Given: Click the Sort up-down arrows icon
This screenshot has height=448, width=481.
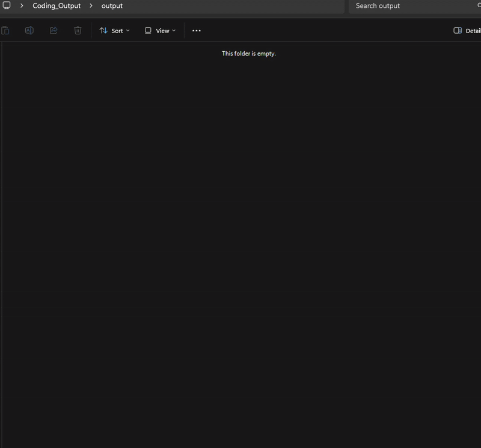Looking at the screenshot, I should pos(103,31).
